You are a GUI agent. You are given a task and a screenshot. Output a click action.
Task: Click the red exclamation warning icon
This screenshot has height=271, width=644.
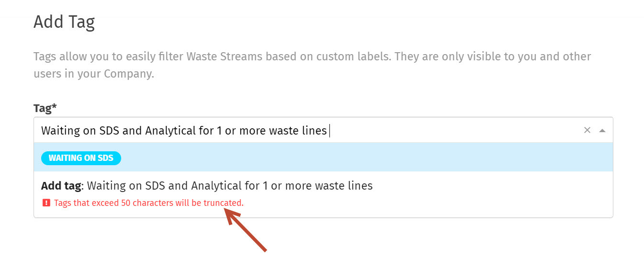coord(46,203)
